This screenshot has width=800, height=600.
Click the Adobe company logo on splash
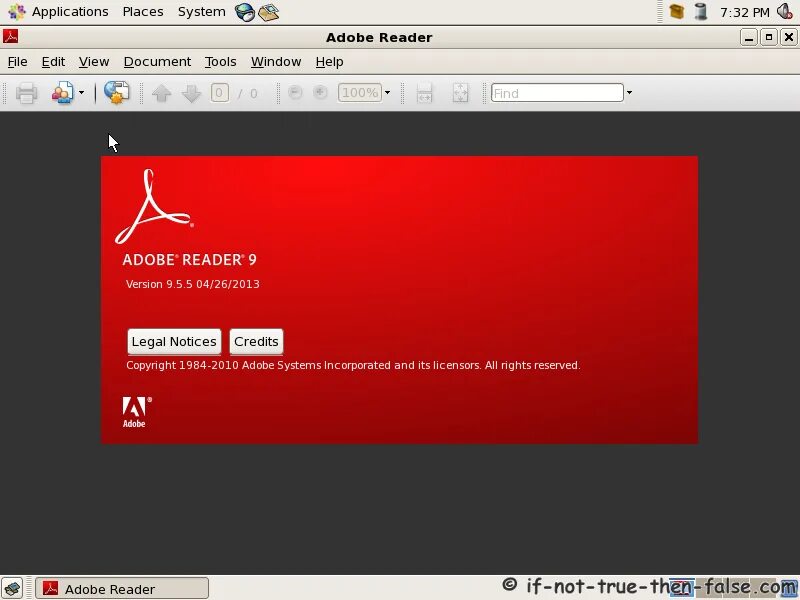(137, 412)
